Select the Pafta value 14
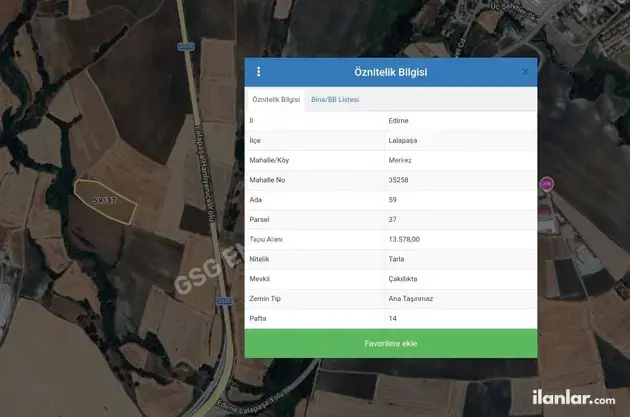Image resolution: width=630 pixels, height=417 pixels. [x=393, y=318]
